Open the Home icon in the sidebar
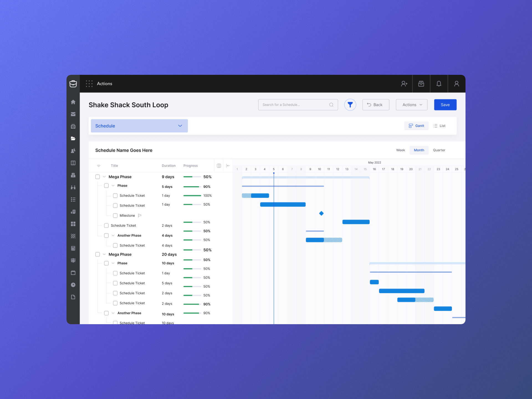 [x=73, y=102]
